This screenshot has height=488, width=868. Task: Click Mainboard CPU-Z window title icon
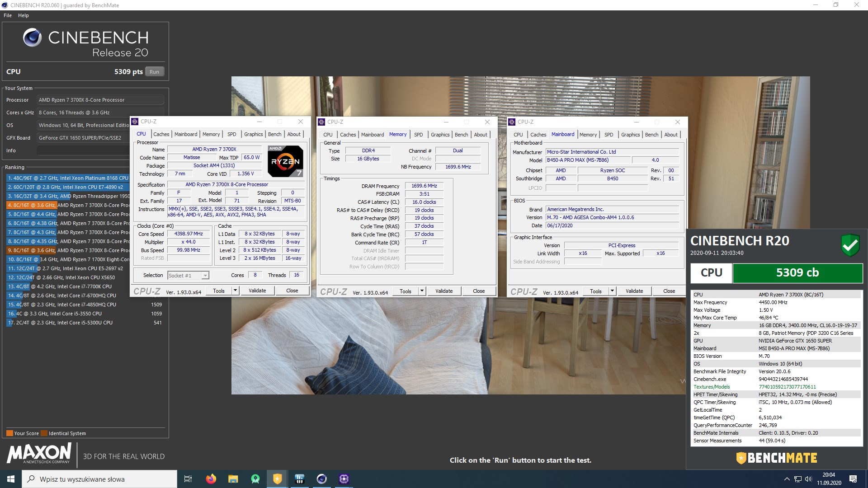point(512,122)
